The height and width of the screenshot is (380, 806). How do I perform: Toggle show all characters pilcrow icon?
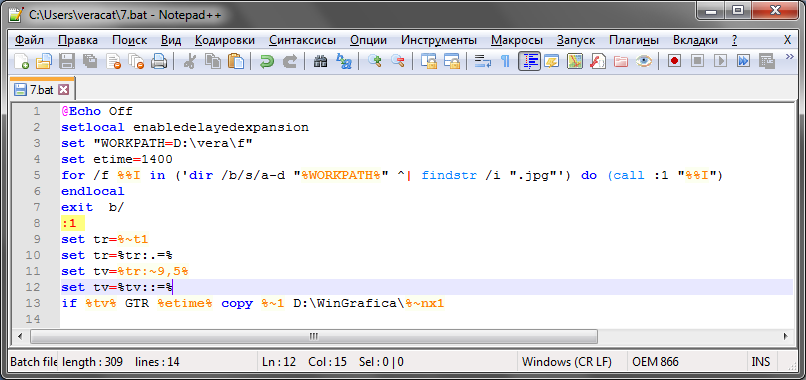click(x=506, y=62)
